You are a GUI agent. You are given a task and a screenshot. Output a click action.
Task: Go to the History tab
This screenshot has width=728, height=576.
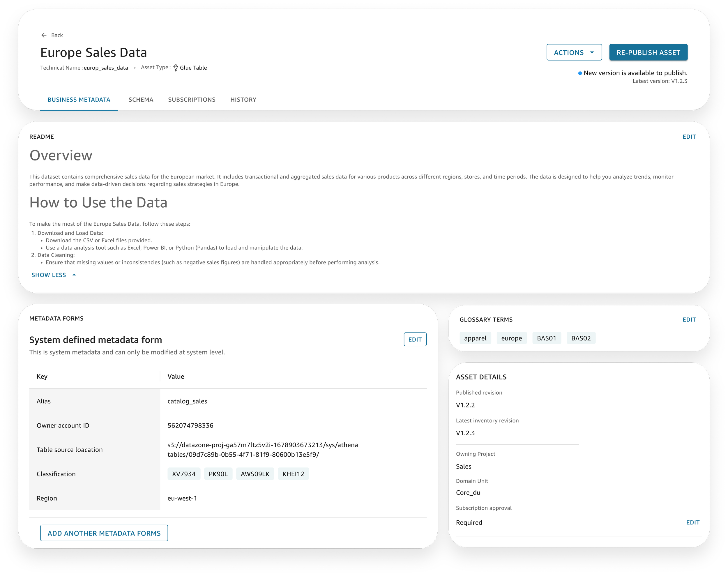243,100
